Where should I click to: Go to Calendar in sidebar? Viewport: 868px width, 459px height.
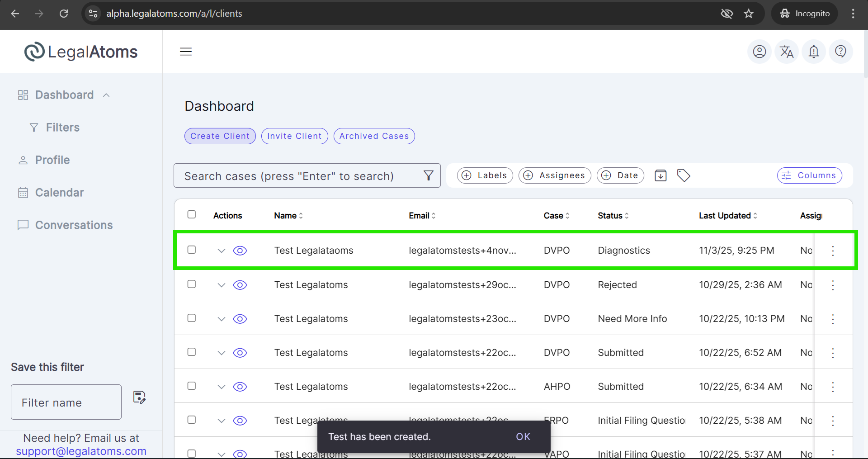[x=59, y=193]
